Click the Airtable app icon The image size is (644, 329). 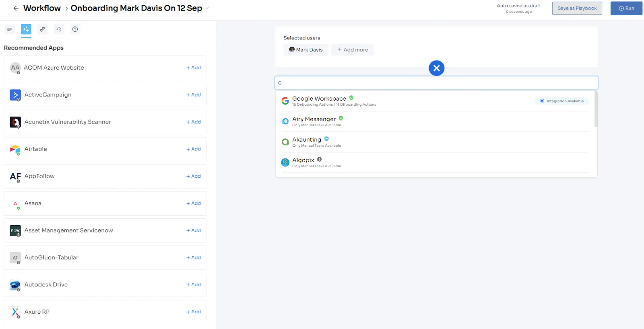[15, 149]
